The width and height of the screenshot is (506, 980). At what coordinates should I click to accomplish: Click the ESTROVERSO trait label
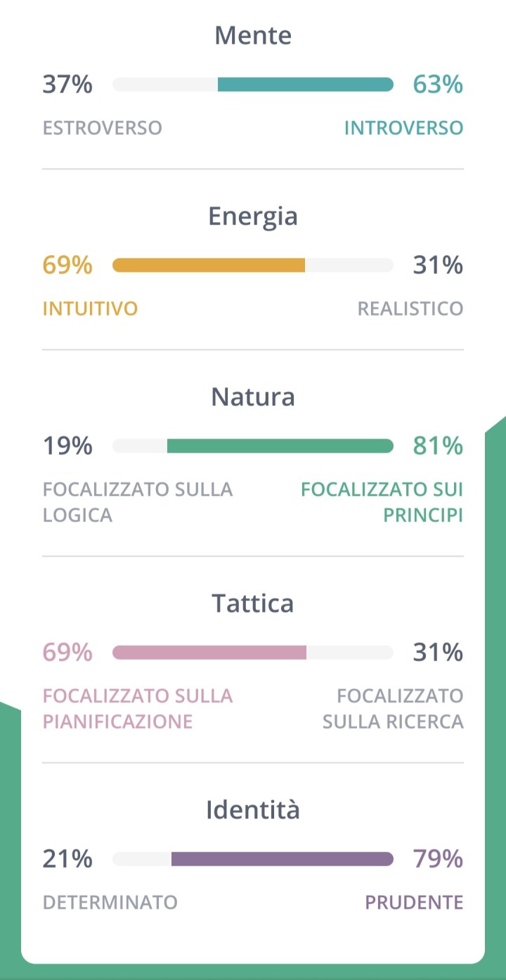click(103, 128)
